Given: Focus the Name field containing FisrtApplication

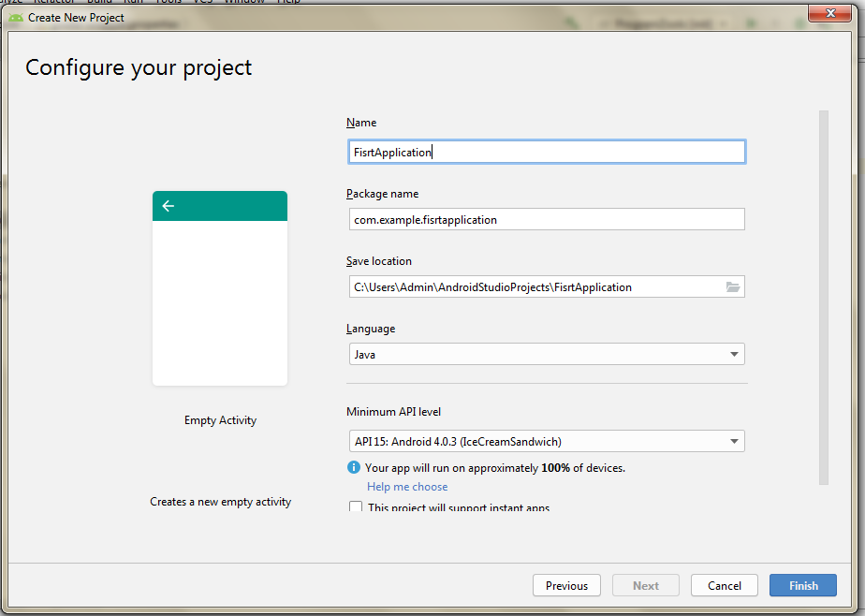Looking at the screenshot, I should coord(545,152).
